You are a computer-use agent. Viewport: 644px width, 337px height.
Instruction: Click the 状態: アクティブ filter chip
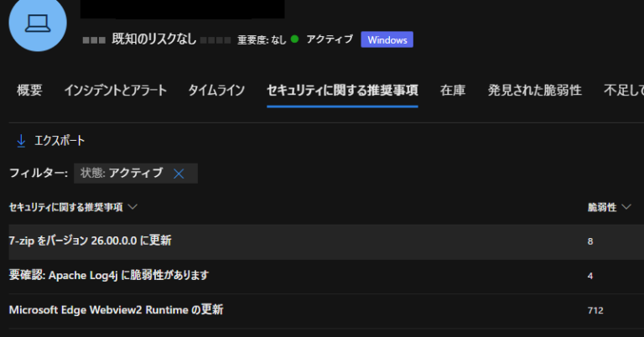122,174
